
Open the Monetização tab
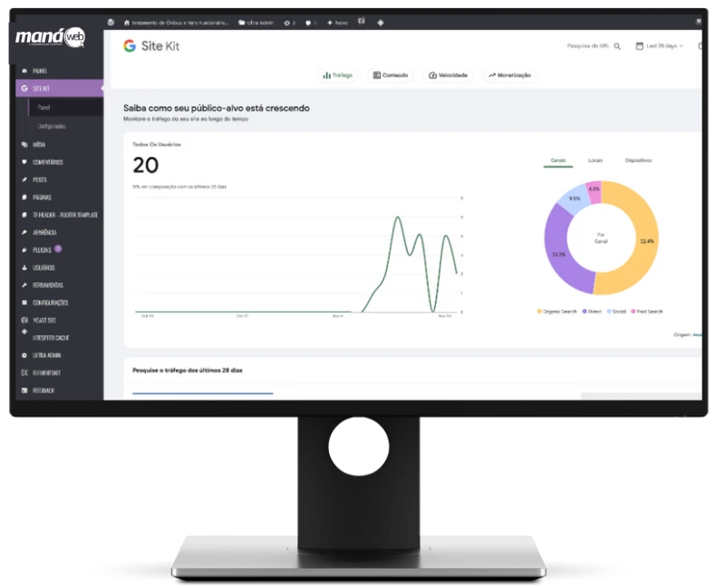click(x=508, y=75)
